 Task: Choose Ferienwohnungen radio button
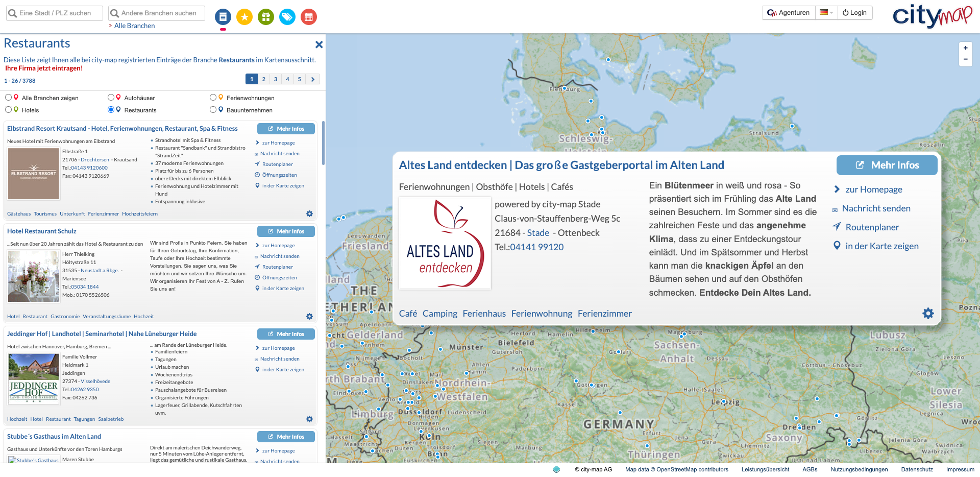(213, 98)
